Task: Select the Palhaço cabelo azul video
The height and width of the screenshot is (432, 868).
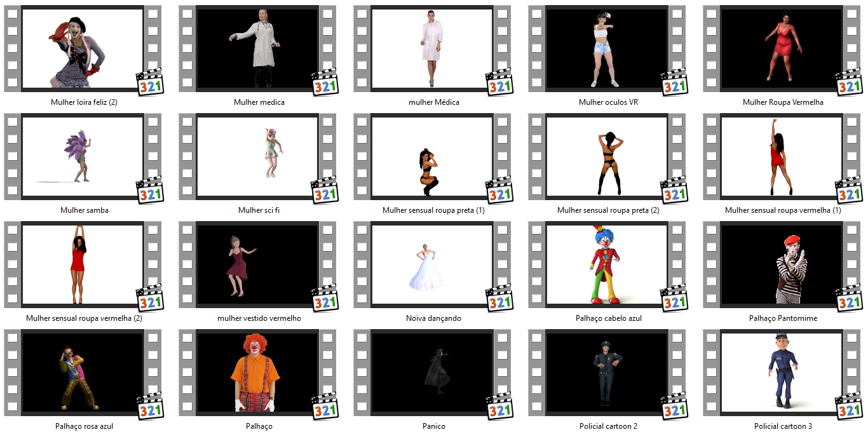Action: point(607,265)
